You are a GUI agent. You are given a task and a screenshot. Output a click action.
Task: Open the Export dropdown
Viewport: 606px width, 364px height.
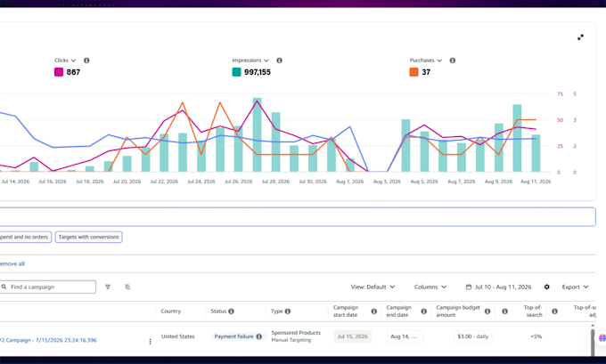575,287
